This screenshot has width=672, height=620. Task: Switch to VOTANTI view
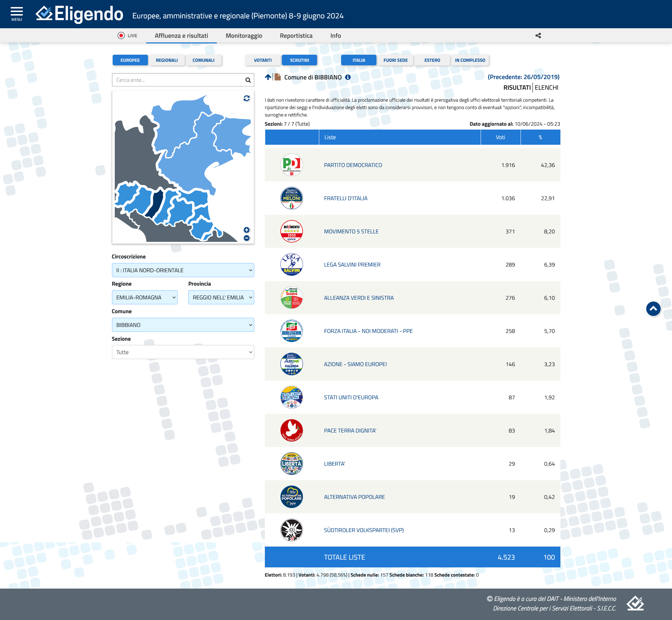coord(263,60)
